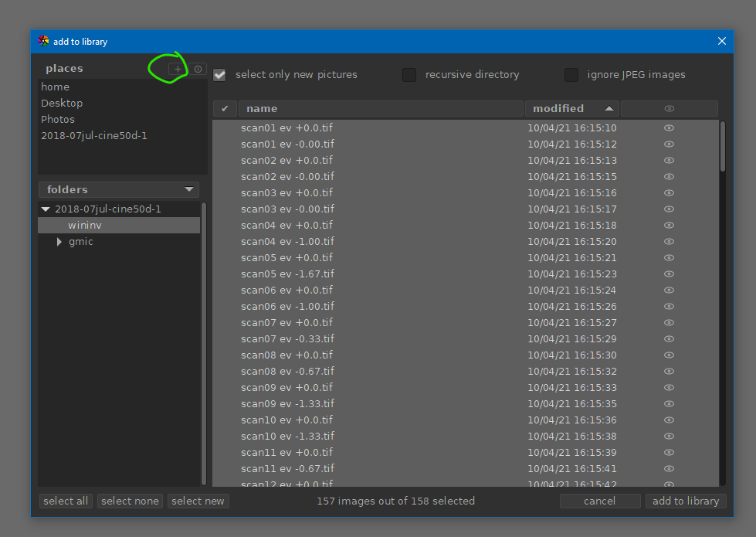
Task: Collapse the 2018-07jul-cine50d-1 folder tree
Action: tap(46, 209)
